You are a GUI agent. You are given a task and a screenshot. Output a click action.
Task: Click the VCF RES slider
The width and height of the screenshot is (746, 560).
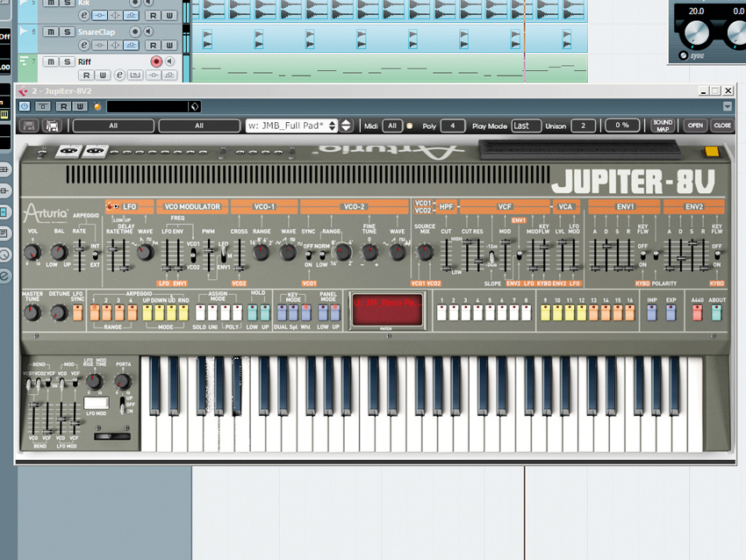(478, 255)
